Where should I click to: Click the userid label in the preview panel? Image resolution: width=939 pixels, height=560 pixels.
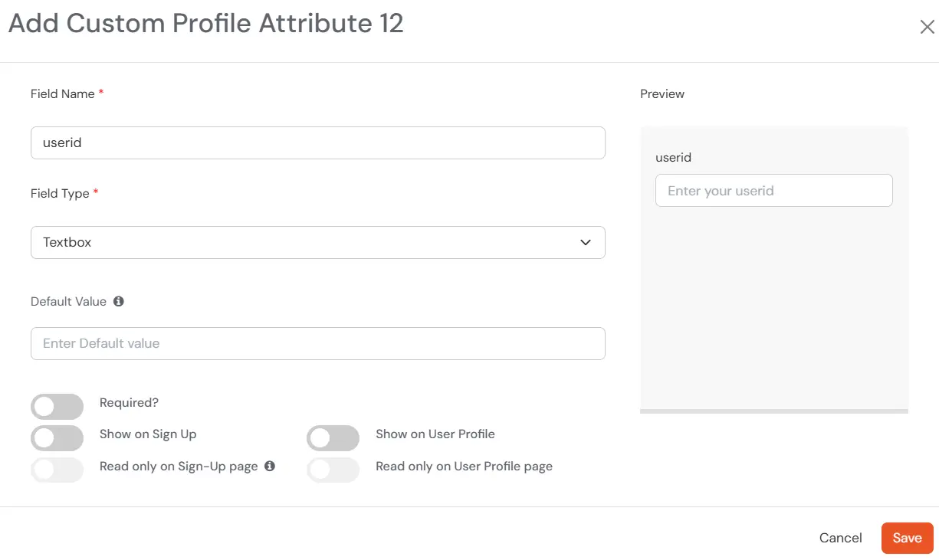pos(672,157)
